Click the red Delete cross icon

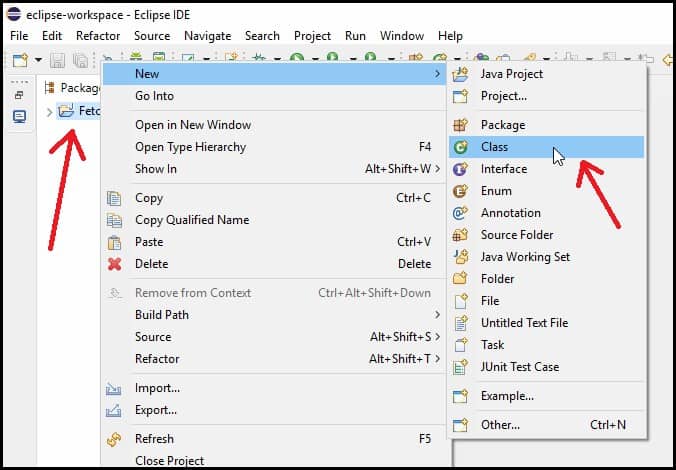click(x=114, y=264)
